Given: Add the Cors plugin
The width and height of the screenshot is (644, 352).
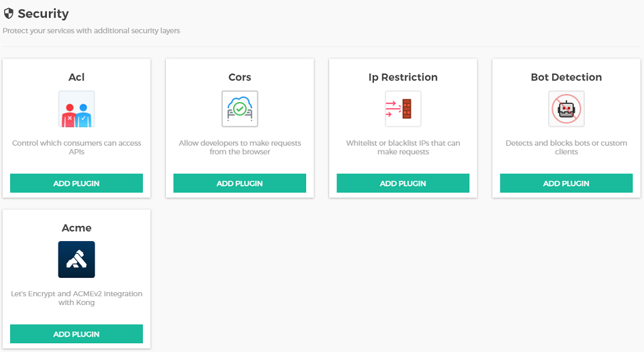Looking at the screenshot, I should coord(239,183).
